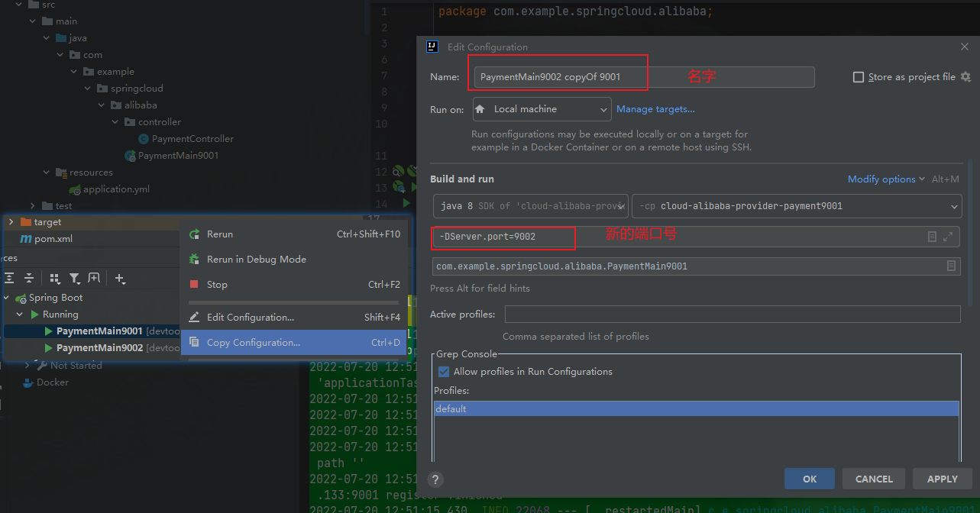Click the gear icon beside Store as project file
The height and width of the screenshot is (513, 980).
965,77
